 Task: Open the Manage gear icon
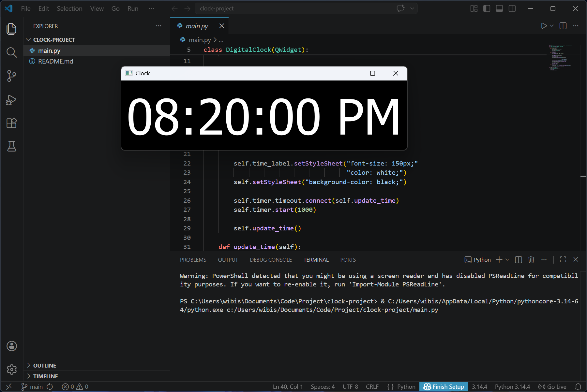(11, 370)
